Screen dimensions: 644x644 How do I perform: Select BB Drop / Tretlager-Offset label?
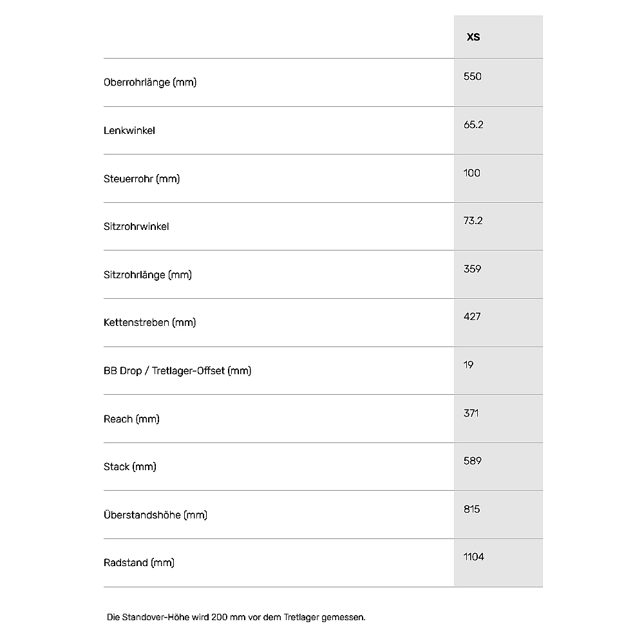pyautogui.click(x=177, y=371)
